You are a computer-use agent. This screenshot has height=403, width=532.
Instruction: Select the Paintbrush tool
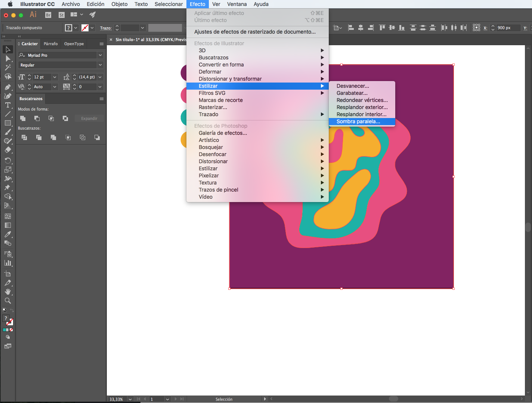(7, 132)
